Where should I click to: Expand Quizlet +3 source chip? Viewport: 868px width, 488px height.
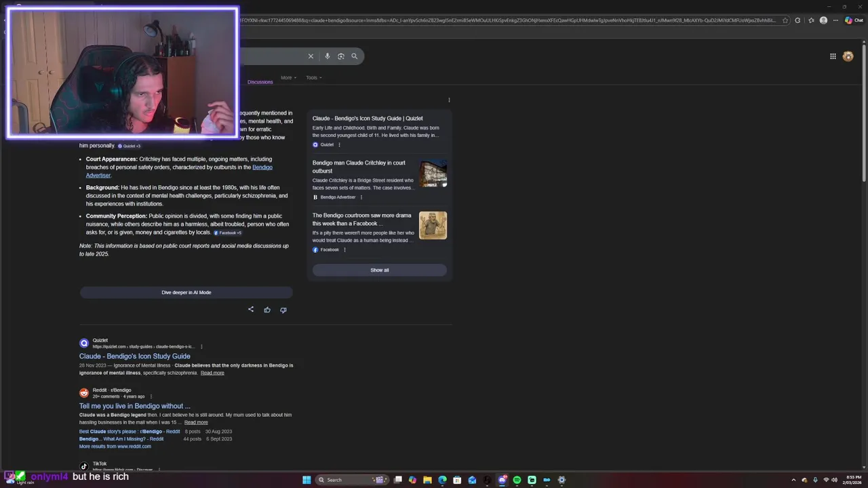coord(129,146)
